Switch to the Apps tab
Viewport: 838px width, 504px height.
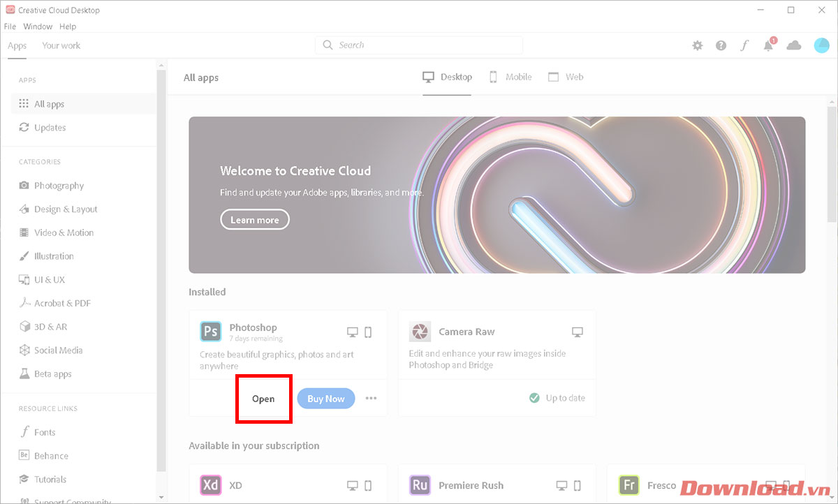(17, 46)
